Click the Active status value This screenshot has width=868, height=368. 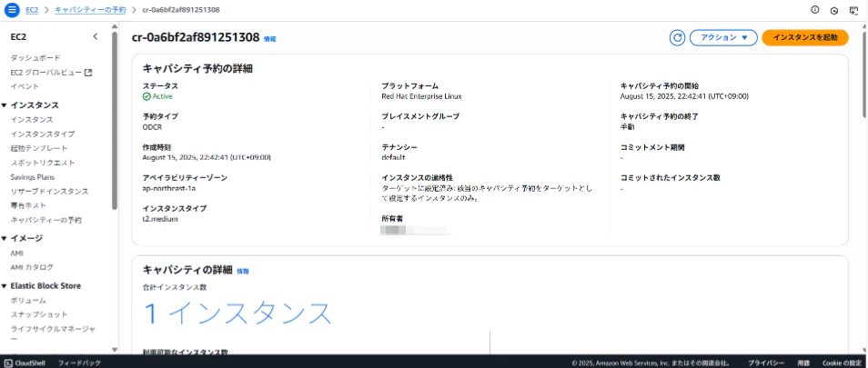pyautogui.click(x=157, y=96)
